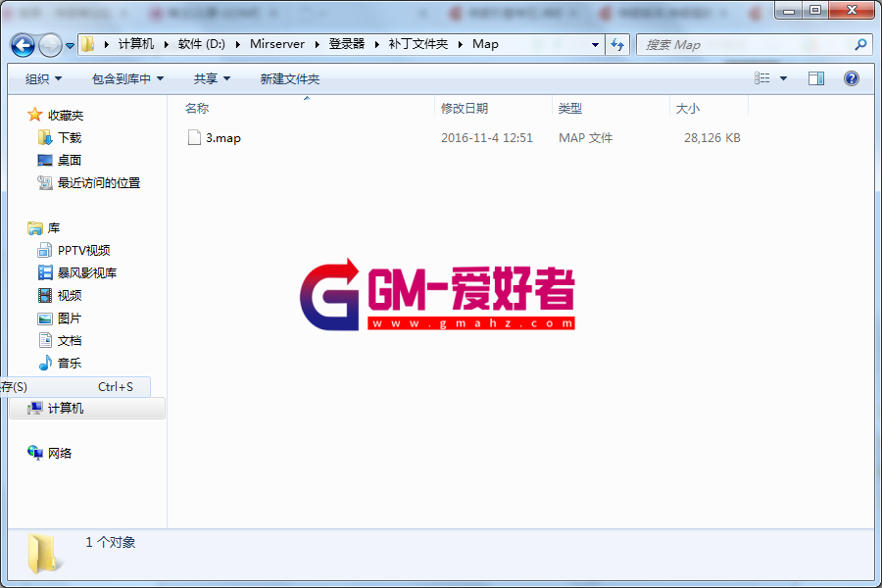Open 桌面 in the navigation pane

point(70,161)
